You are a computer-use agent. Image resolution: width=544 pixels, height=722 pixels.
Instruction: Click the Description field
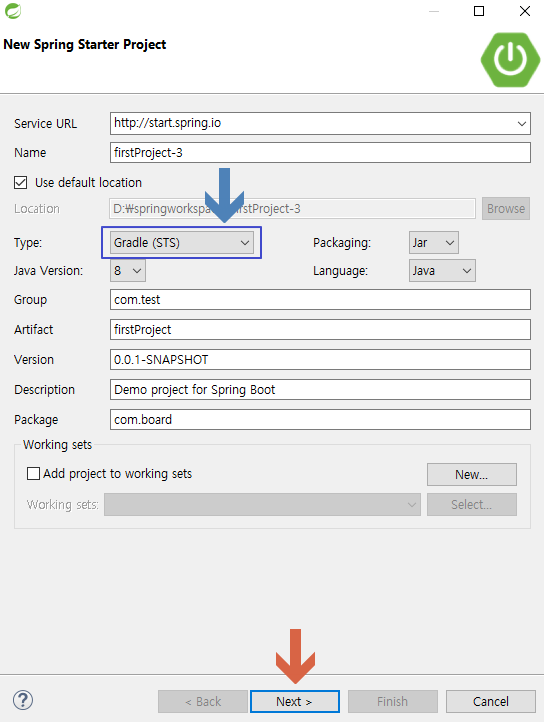click(x=320, y=390)
